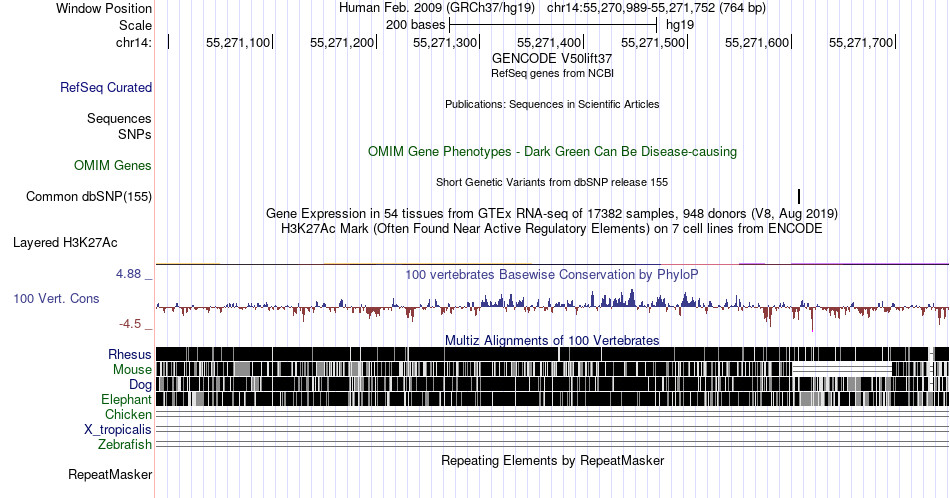Click the Mouse alignment track bar

coord(552,370)
